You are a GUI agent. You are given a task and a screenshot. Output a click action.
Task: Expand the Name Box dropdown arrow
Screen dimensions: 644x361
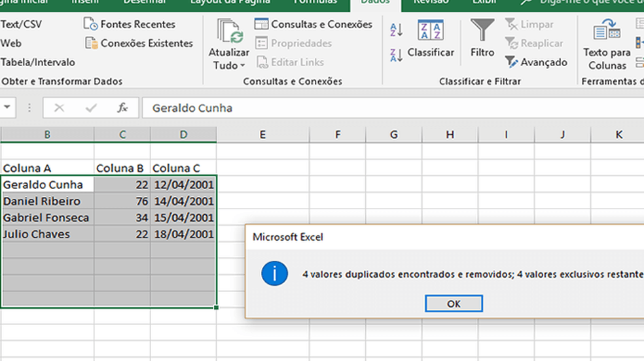tap(8, 108)
